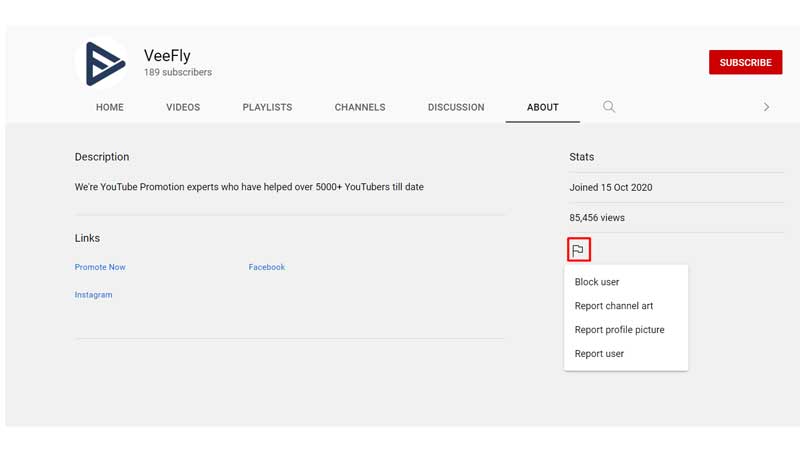Click the 189 subscribers count text
Viewport: 800px width, 450px height.
click(178, 73)
